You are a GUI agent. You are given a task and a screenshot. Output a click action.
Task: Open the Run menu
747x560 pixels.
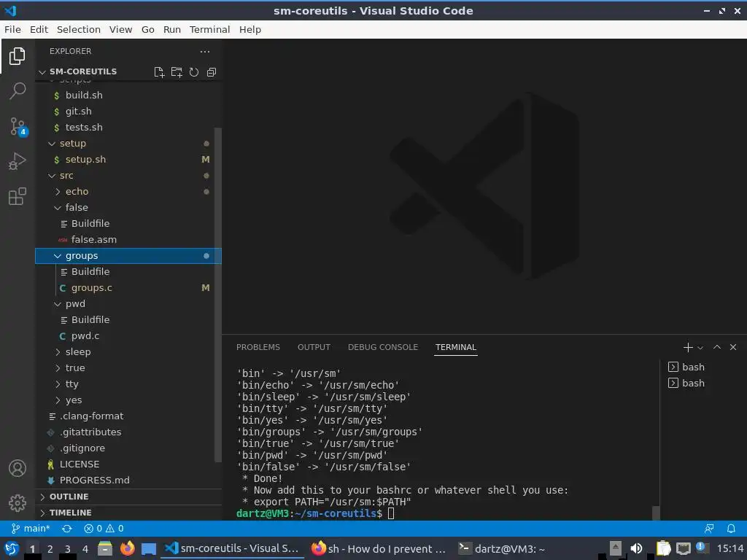[172, 29]
